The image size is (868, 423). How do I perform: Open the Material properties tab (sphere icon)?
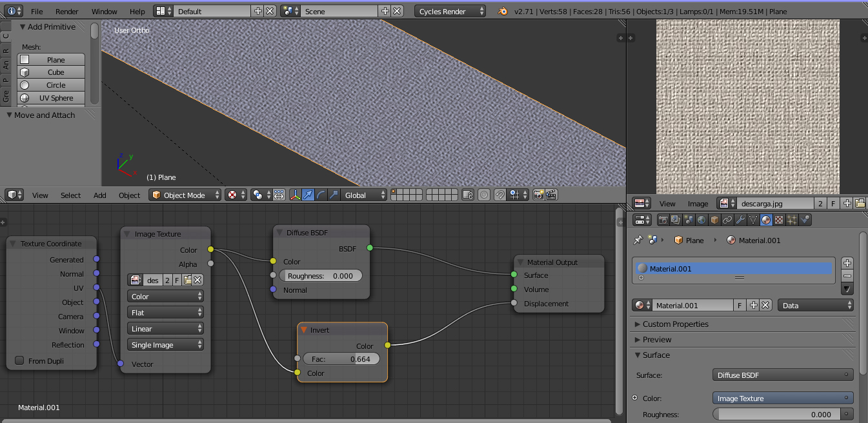tap(766, 220)
